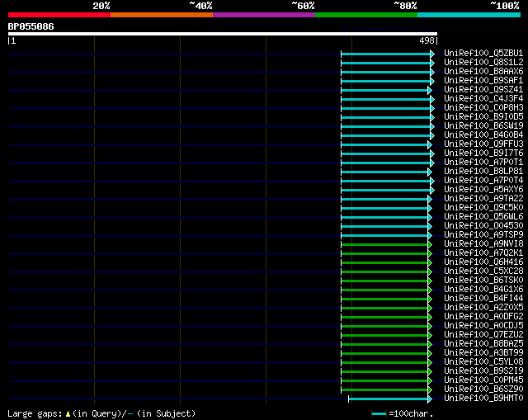
Task: Open hit UniRef100_Q9FFU3
Action: (x=483, y=144)
